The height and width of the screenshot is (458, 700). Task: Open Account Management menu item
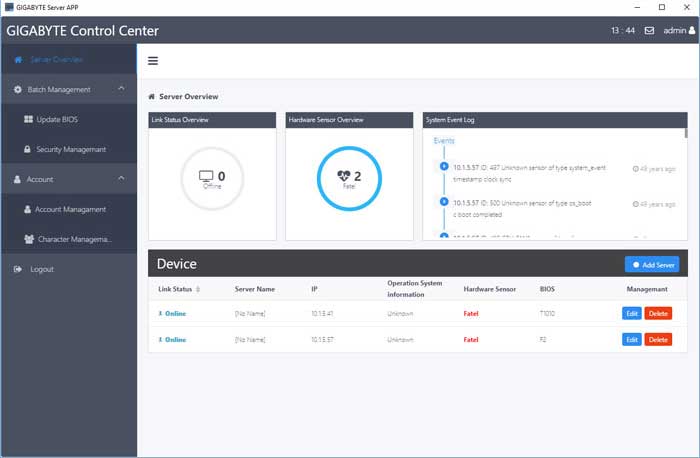tap(69, 209)
